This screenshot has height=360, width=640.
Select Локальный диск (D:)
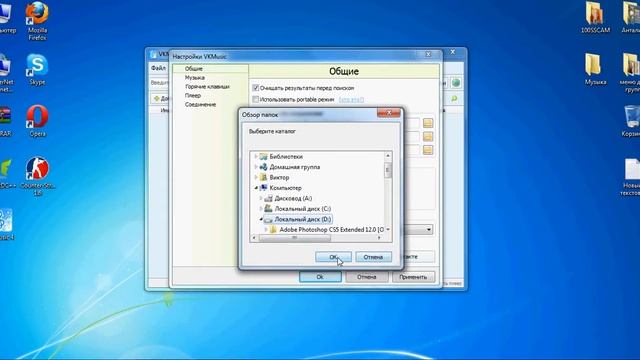point(302,219)
